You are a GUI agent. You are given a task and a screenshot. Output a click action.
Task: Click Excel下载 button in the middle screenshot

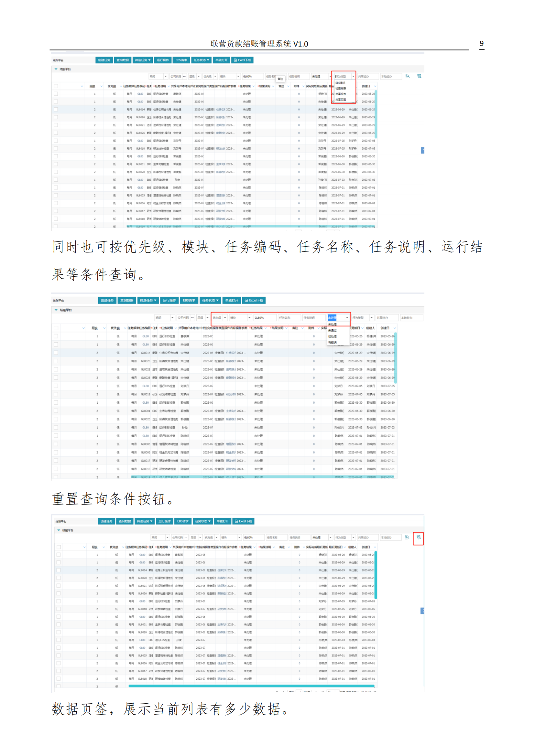point(254,300)
